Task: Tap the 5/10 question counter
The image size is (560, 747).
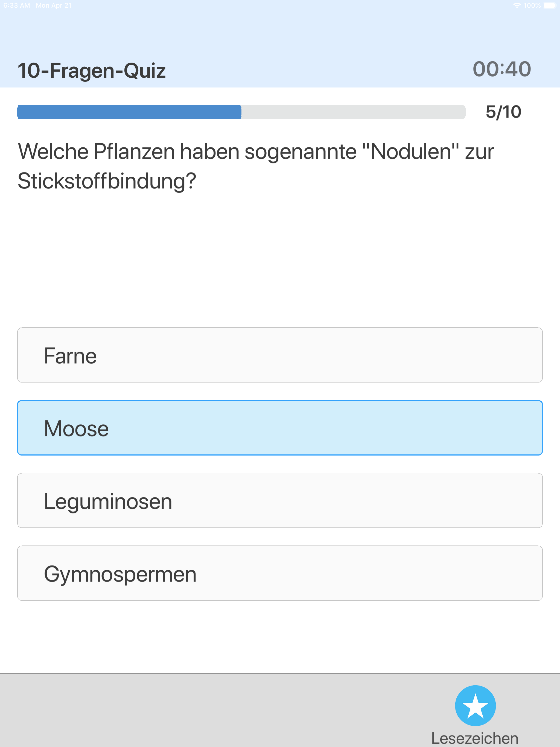Action: [503, 112]
